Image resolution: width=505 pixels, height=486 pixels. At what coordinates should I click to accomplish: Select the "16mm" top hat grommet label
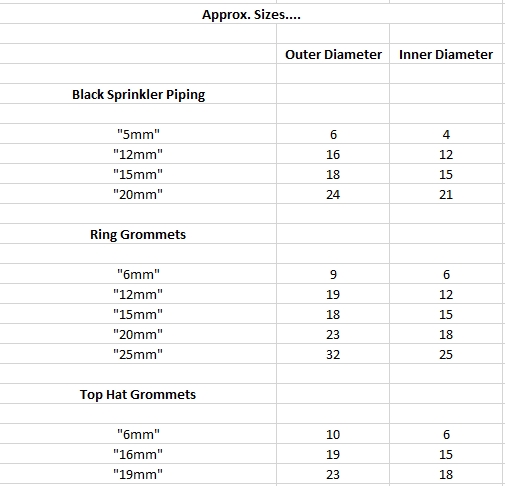coord(138,454)
